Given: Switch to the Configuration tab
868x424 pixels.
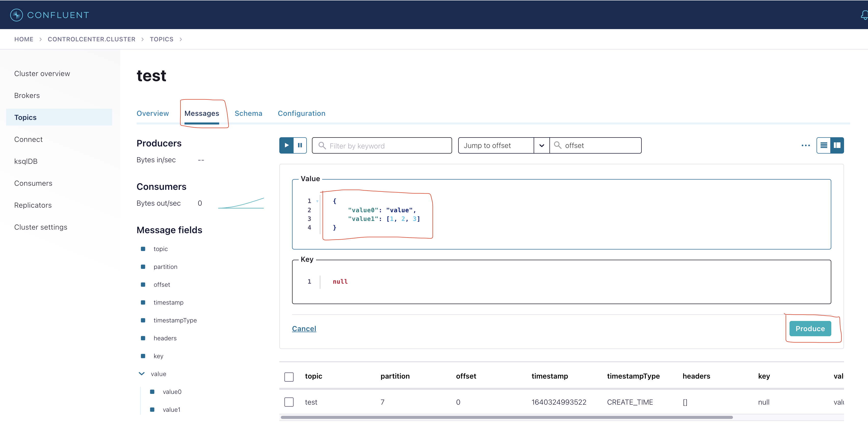Looking at the screenshot, I should coord(301,113).
